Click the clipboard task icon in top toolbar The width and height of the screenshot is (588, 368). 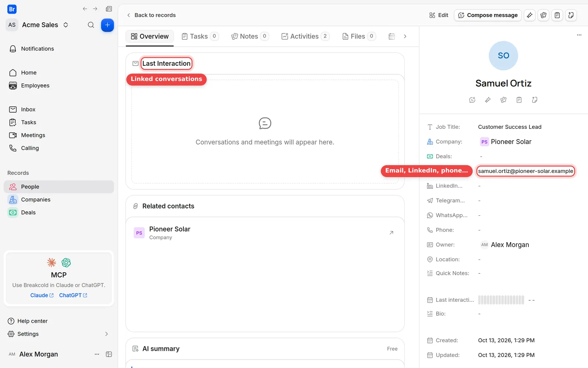tap(557, 15)
